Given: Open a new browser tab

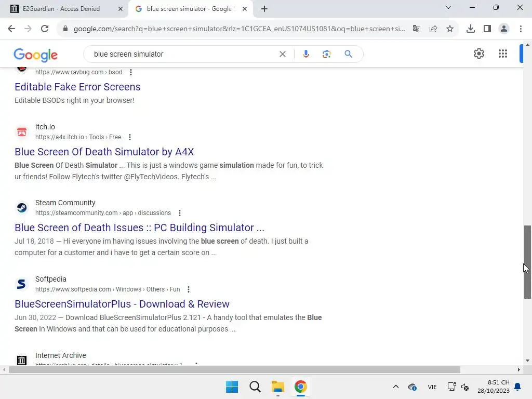Looking at the screenshot, I should tap(264, 9).
